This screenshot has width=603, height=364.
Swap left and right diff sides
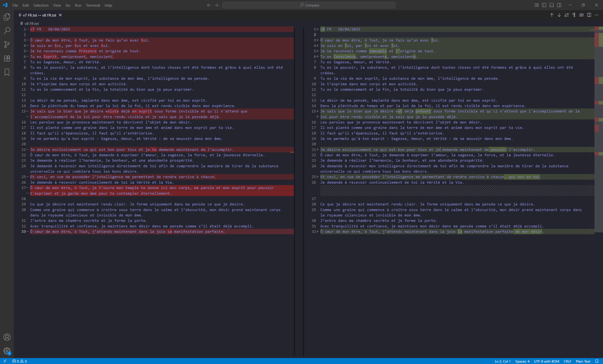[566, 15]
